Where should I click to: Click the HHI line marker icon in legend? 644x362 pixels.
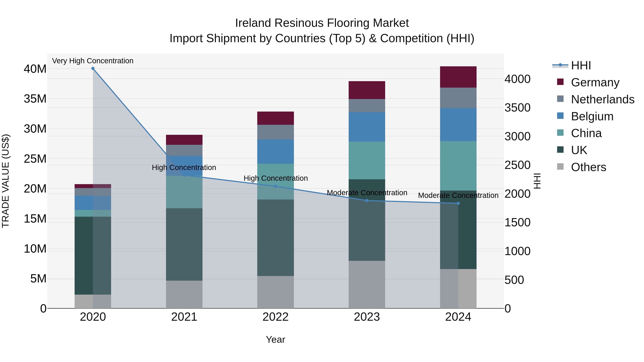tap(560, 65)
